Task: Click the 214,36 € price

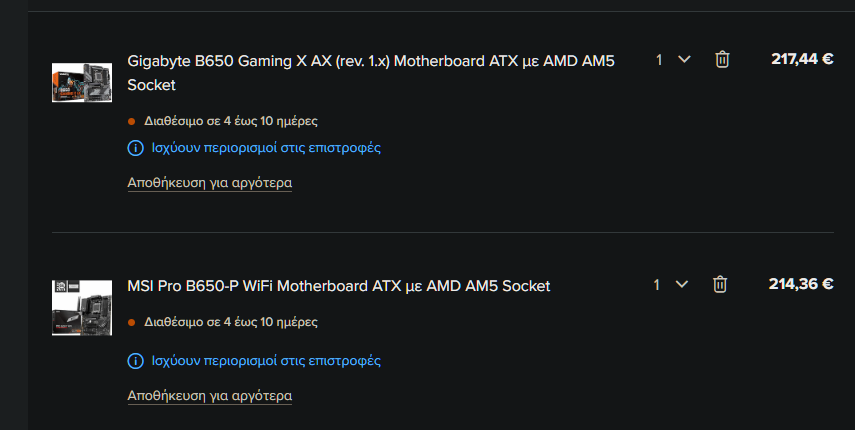Action: (801, 284)
